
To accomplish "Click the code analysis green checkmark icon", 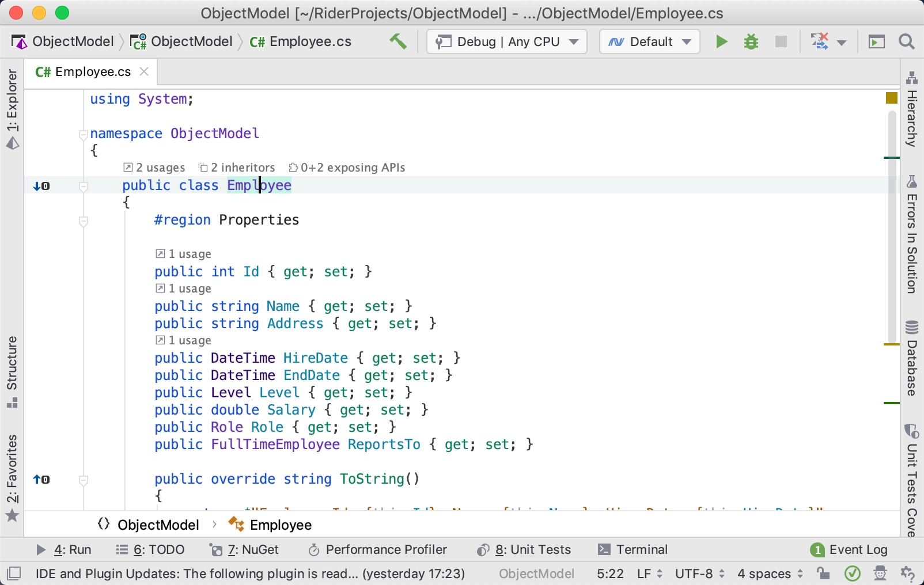I will click(x=853, y=573).
